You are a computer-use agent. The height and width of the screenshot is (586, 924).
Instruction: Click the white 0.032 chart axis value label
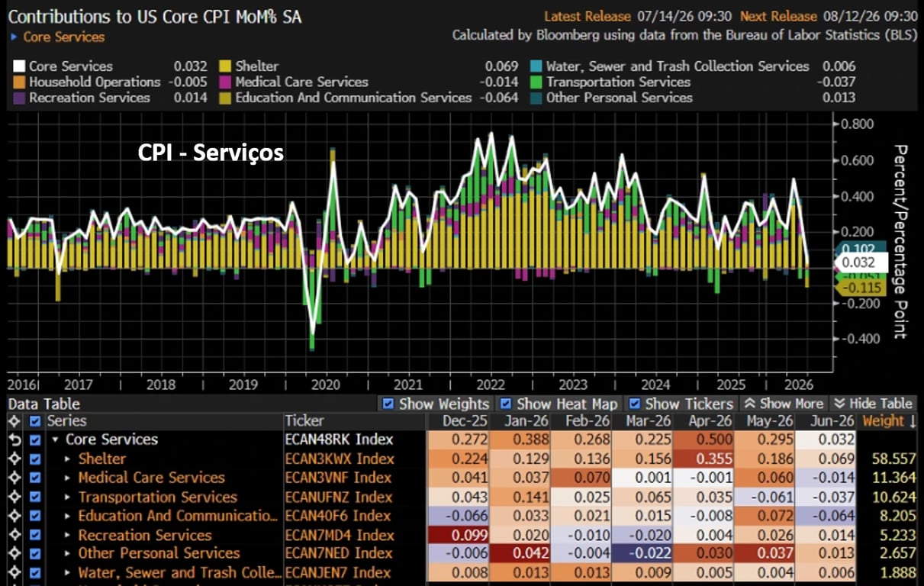[x=859, y=262]
